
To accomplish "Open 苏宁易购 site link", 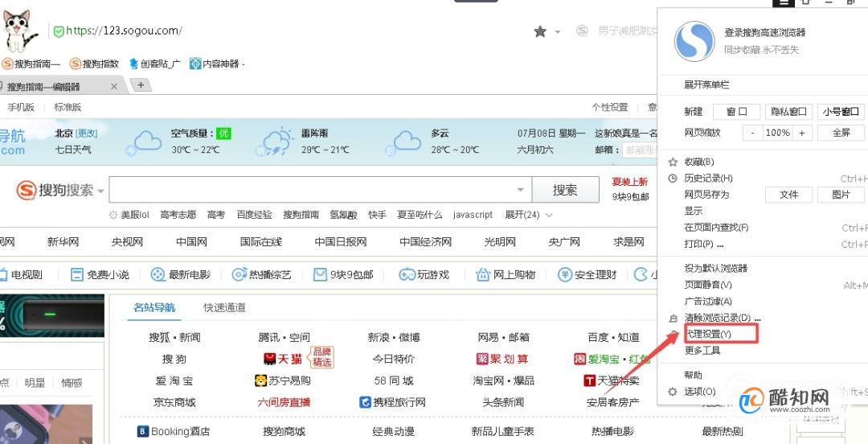I will point(282,380).
